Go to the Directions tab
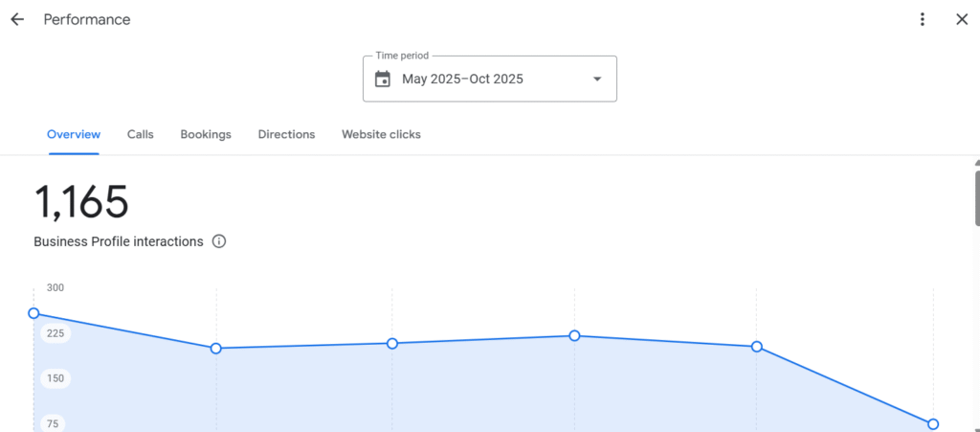Viewport: 980px width, 432px height. 286,134
